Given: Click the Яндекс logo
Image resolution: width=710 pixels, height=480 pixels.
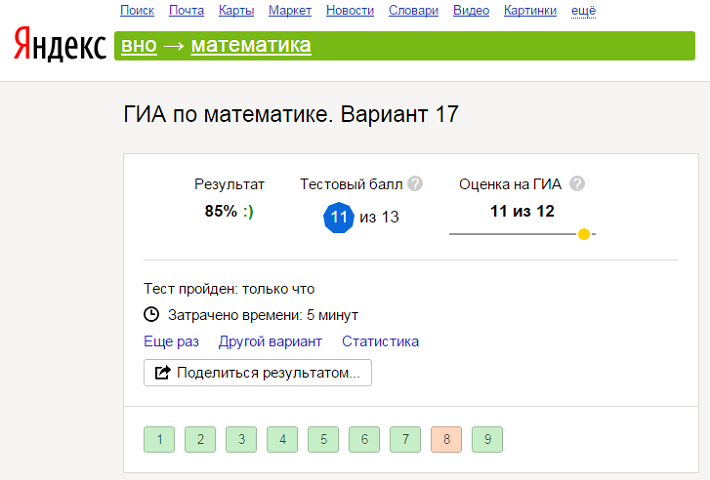Looking at the screenshot, I should [60, 45].
